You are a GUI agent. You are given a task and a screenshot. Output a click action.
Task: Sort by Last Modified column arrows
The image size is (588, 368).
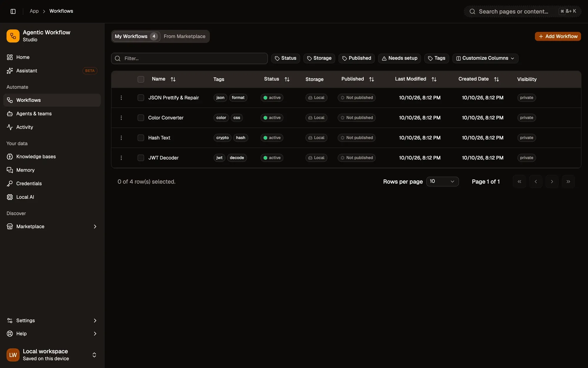click(x=434, y=79)
